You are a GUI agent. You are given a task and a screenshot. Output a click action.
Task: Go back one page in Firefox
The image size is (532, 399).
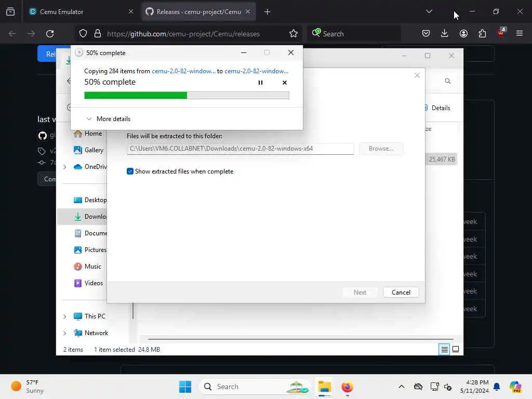click(x=12, y=34)
